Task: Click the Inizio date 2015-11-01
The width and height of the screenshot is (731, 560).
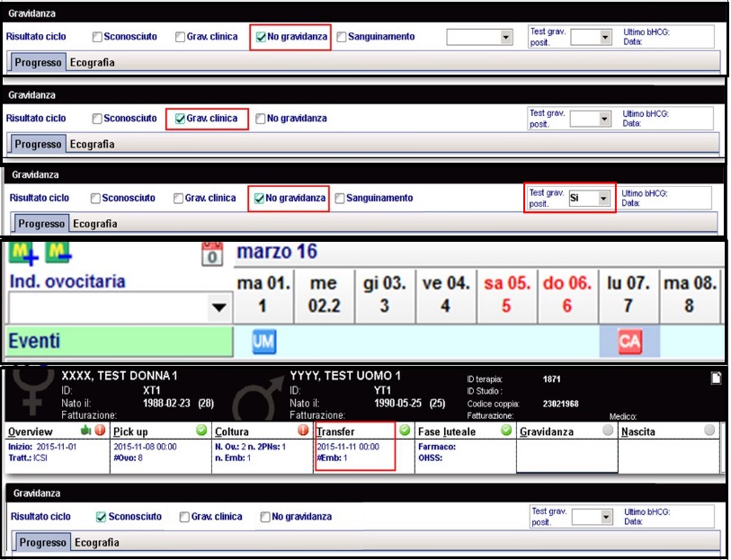Action: pyautogui.click(x=57, y=447)
